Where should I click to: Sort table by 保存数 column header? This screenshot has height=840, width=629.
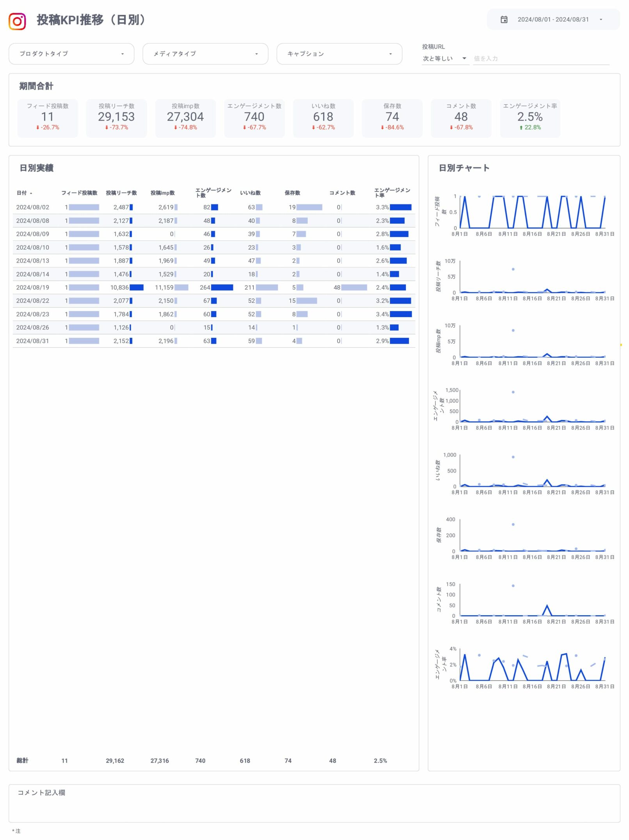292,193
